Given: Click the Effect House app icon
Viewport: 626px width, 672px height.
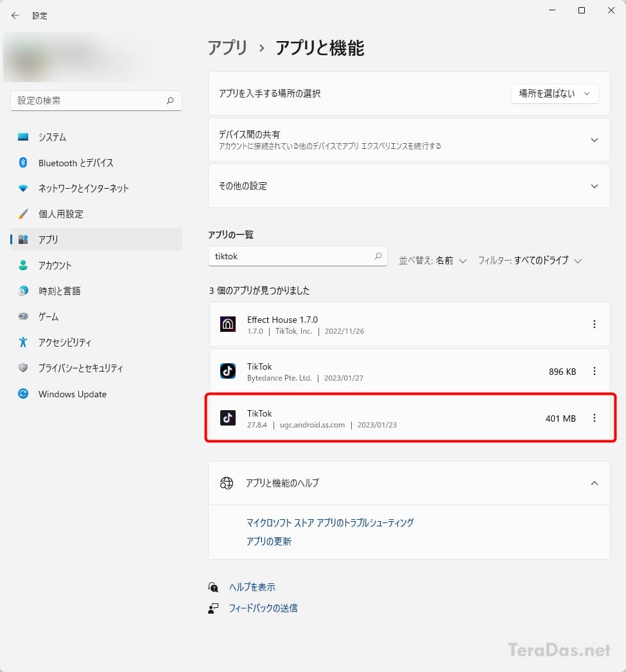Looking at the screenshot, I should pyautogui.click(x=228, y=324).
